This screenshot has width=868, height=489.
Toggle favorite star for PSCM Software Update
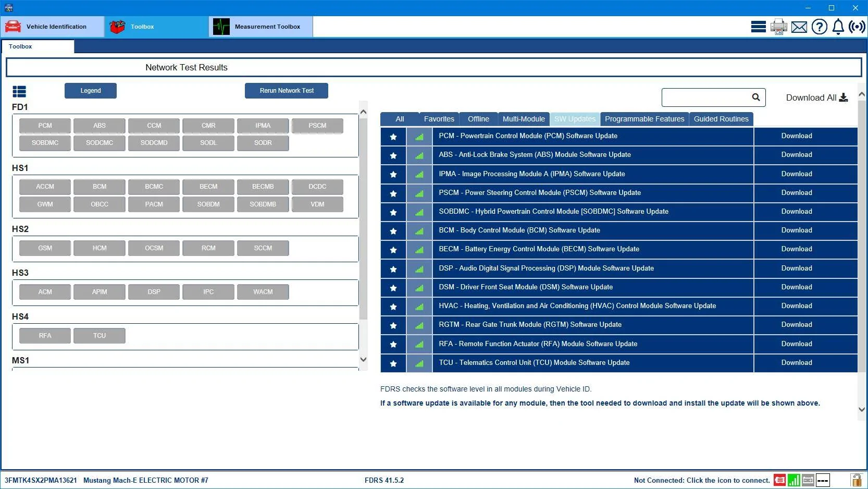(x=393, y=193)
